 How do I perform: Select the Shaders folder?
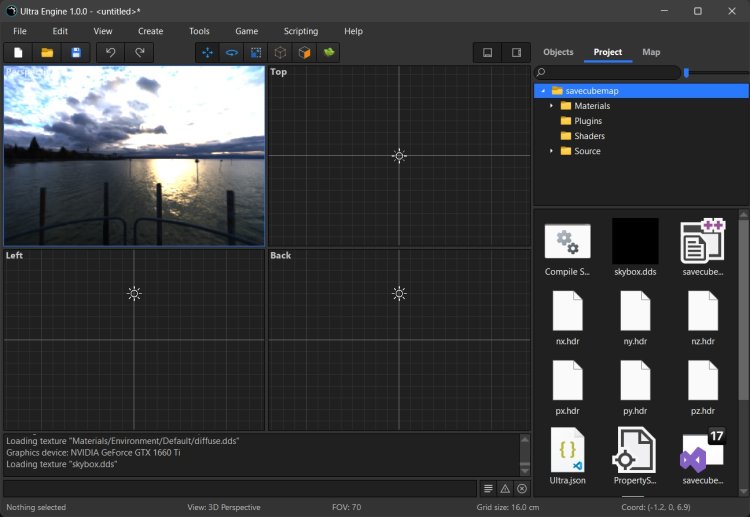[x=588, y=136]
